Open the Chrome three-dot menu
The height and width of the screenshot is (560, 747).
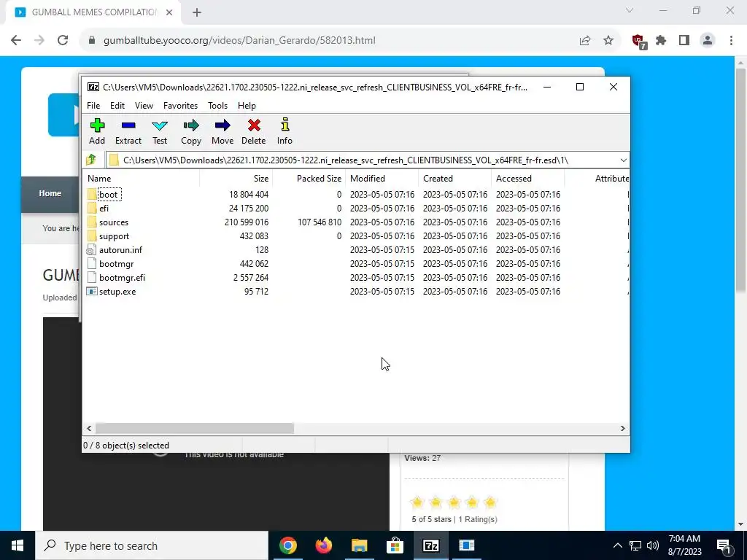(731, 41)
